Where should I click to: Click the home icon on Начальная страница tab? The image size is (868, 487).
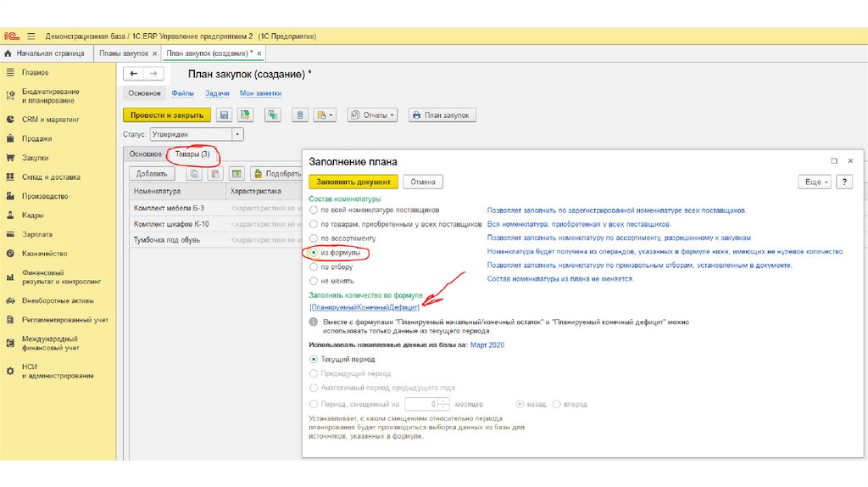pyautogui.click(x=9, y=54)
